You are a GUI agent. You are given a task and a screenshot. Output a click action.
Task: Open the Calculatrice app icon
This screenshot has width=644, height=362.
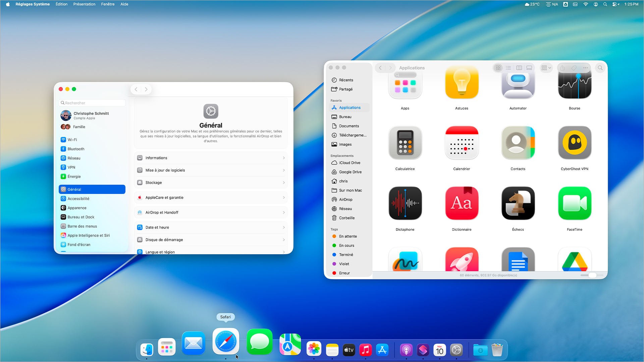[x=405, y=143]
